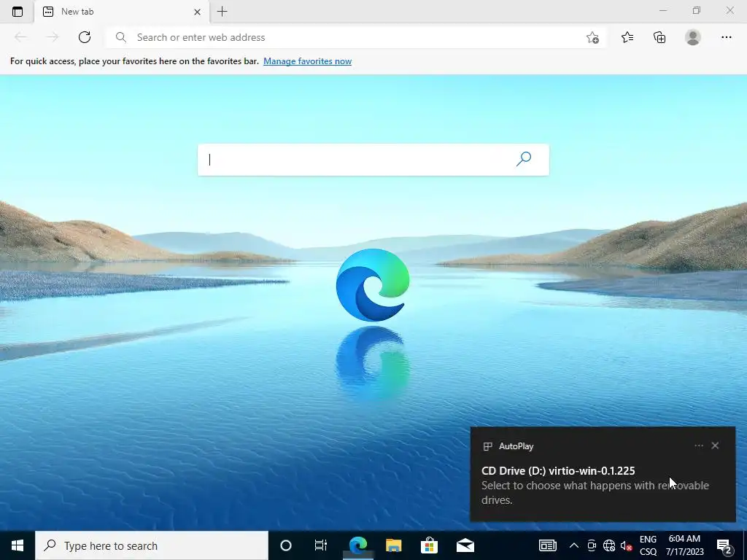Click the magnifier search icon in page
Viewport: 747px width, 560px height.
(524, 159)
